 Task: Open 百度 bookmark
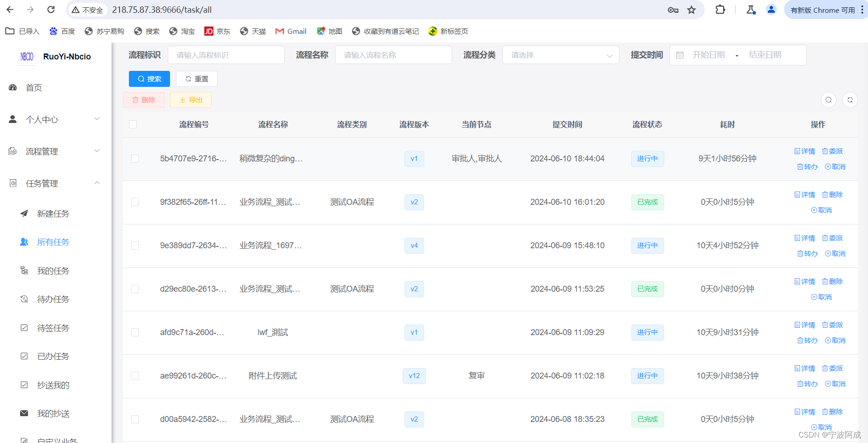[x=62, y=31]
